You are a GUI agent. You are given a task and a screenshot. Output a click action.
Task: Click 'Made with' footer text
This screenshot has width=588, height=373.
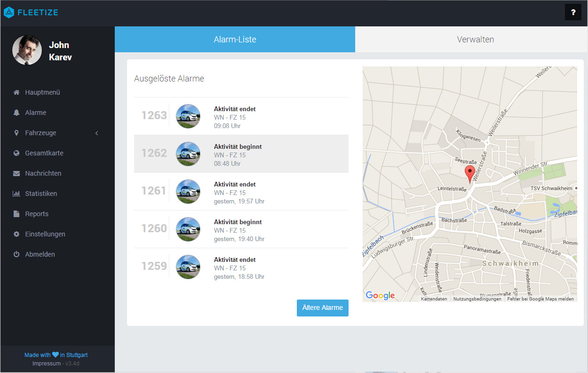pos(38,355)
